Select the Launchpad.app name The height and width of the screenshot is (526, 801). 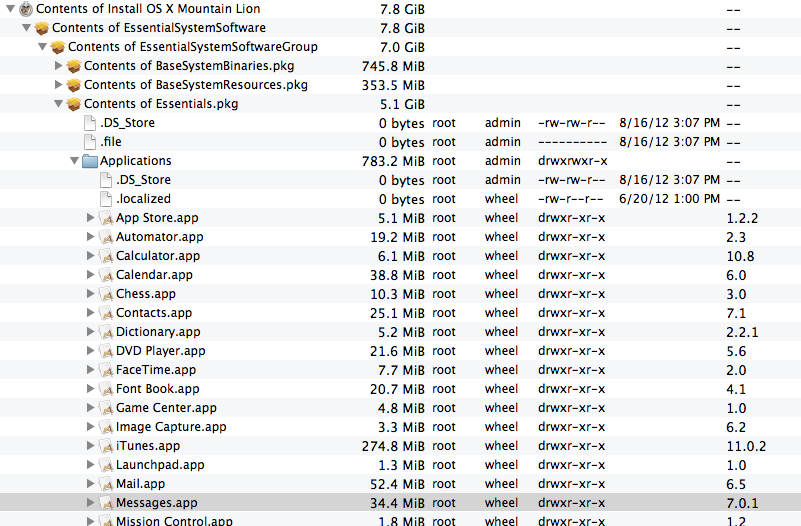click(160, 465)
